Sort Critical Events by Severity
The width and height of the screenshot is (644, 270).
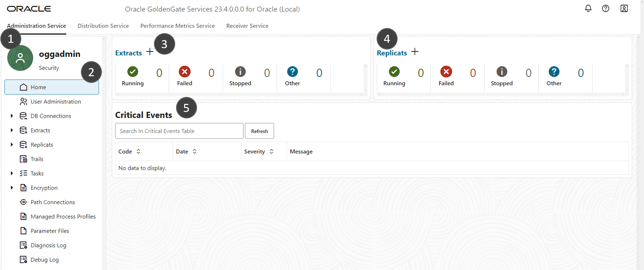271,151
